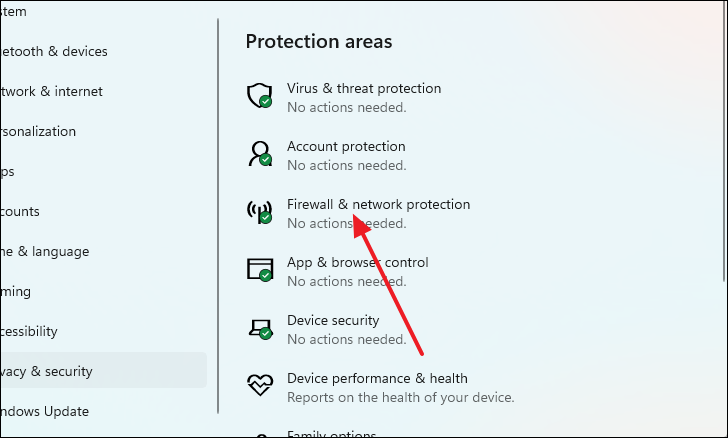
Task: Click the Device security laptop icon
Action: [260, 329]
